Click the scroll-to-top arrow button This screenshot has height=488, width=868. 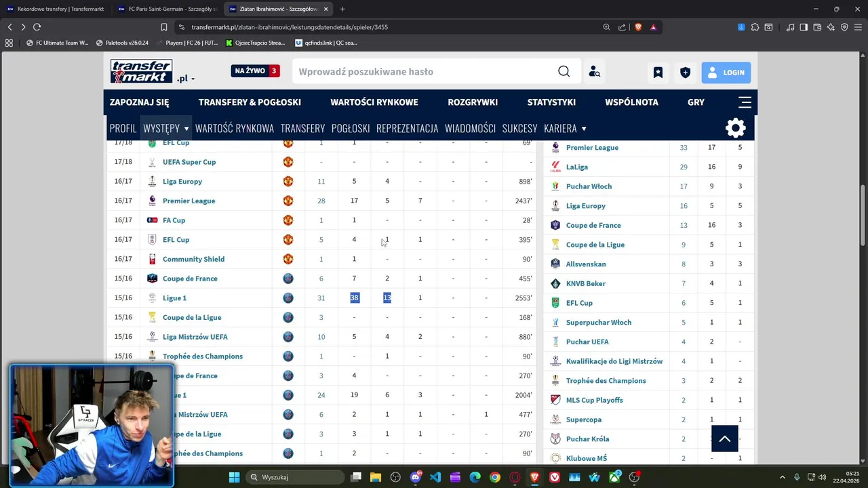pos(724,439)
